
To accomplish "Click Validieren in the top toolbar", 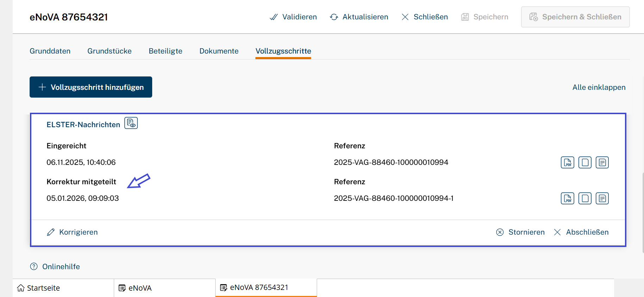I will click(x=293, y=17).
